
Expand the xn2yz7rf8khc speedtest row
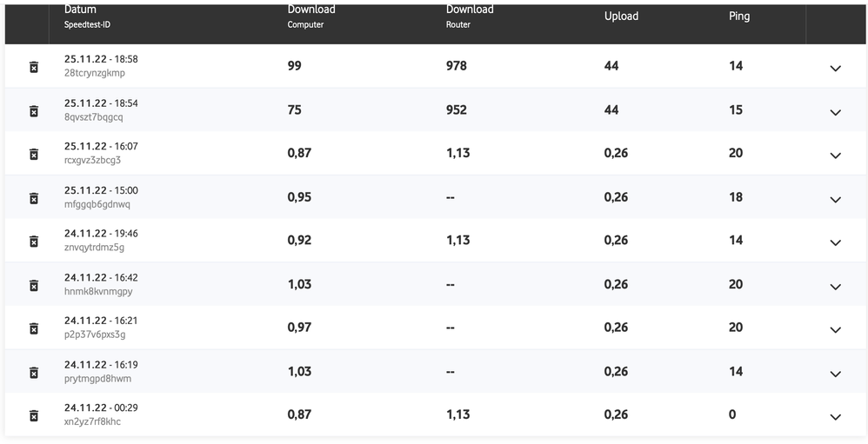point(835,417)
